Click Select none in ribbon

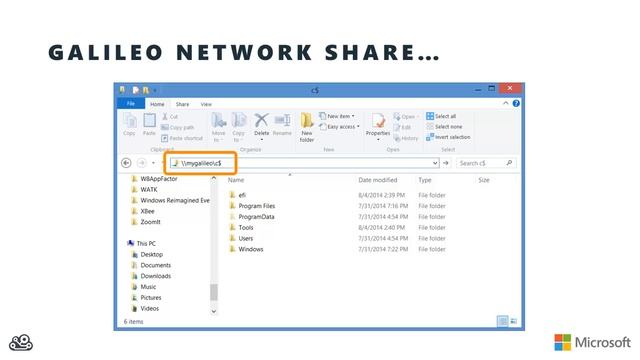[x=444, y=127]
